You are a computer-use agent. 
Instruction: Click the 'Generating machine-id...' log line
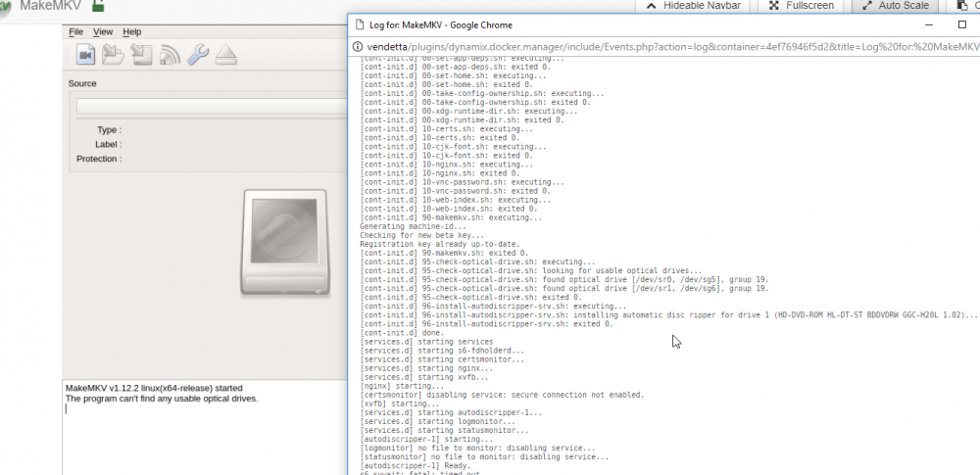click(x=414, y=226)
